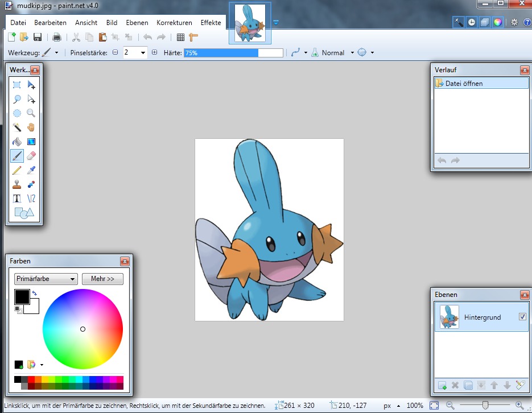Click the Print icon
The width and height of the screenshot is (532, 413).
pyautogui.click(x=57, y=37)
